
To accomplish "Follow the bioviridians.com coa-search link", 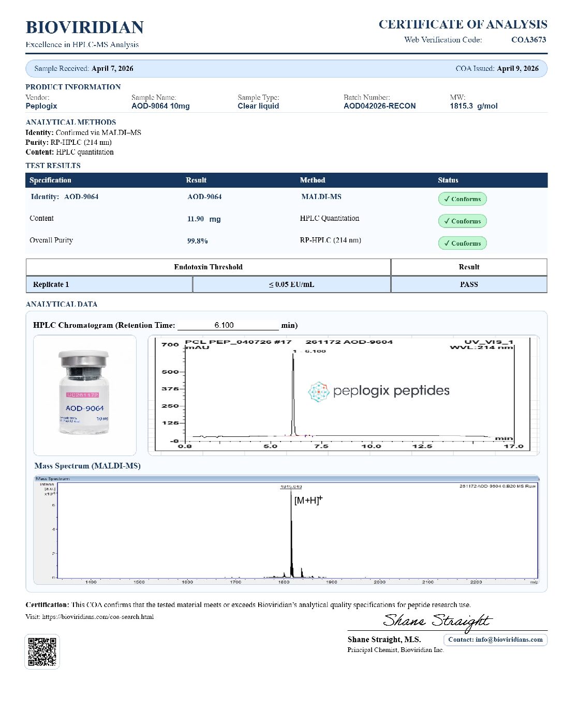I will [98, 617].
